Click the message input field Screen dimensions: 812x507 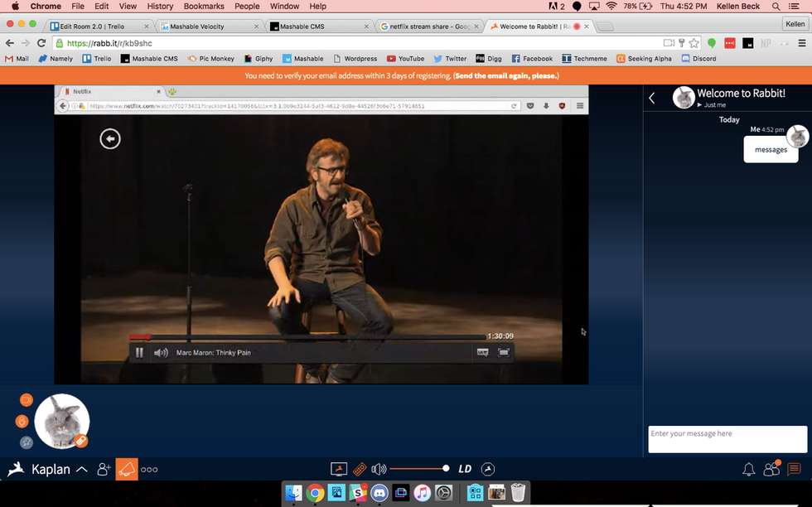[727, 439]
